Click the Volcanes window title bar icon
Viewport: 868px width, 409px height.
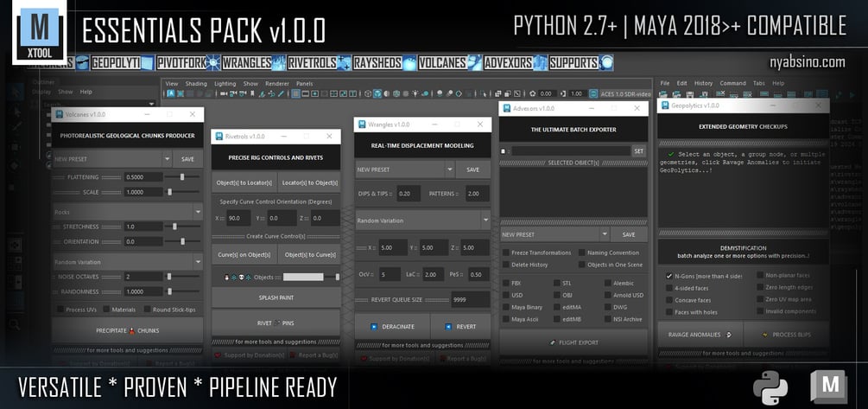(60, 114)
